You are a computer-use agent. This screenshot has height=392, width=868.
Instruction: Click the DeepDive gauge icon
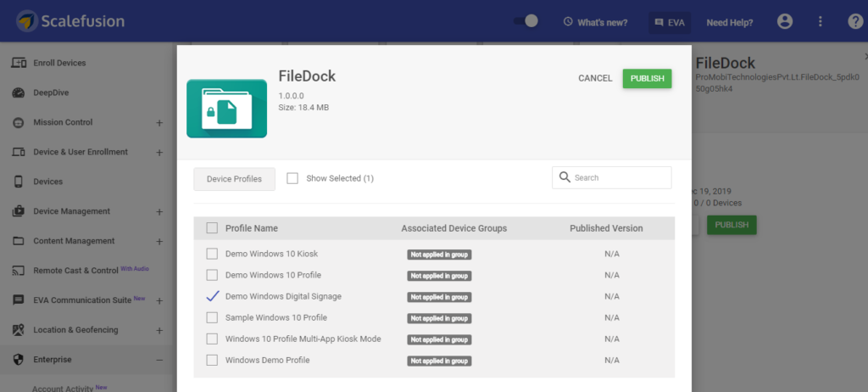(x=19, y=92)
